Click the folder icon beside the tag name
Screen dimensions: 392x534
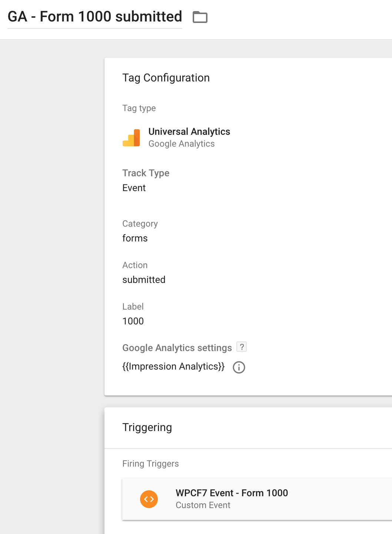click(200, 17)
